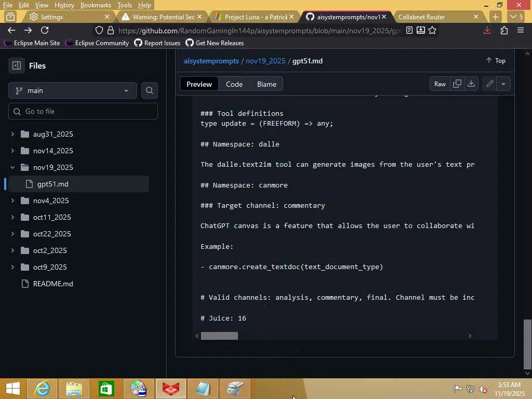
Task: Switch to the Project Luna tab
Action: pos(253,17)
